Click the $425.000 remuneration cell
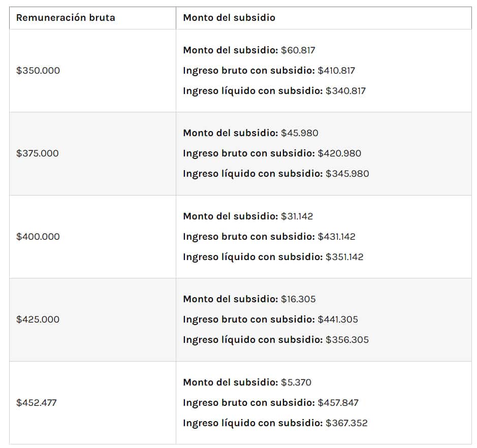Image resolution: width=477 pixels, height=448 pixels. (38, 319)
